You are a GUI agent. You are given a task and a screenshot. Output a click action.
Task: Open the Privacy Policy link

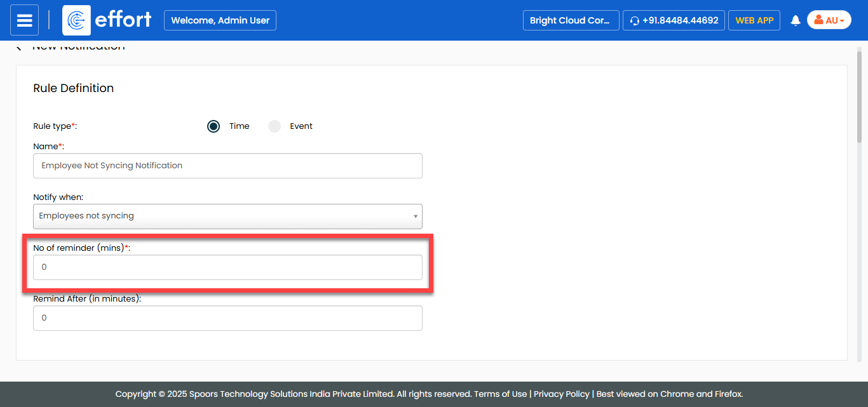click(x=561, y=394)
